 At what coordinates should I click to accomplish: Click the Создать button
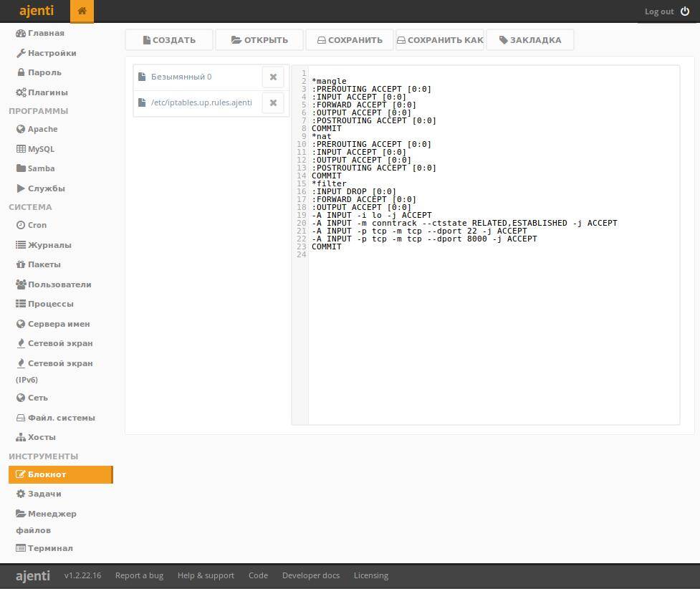pos(169,40)
